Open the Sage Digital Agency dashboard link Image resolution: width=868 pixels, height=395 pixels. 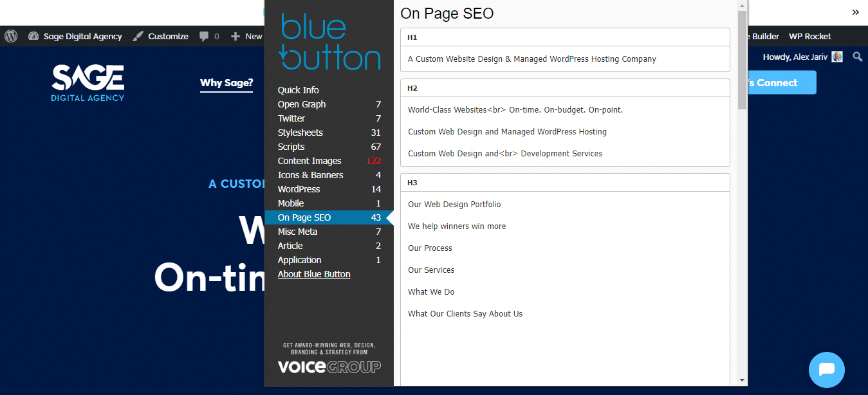(75, 37)
